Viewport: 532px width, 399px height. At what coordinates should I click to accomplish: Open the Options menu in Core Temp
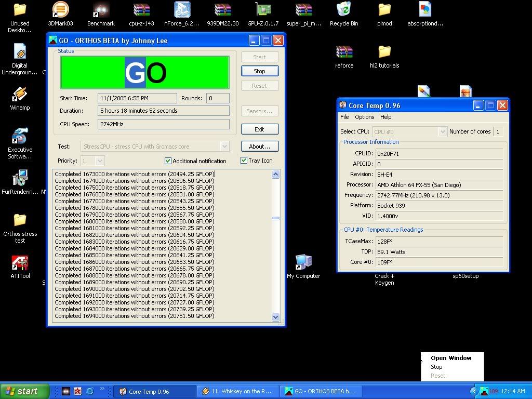click(x=364, y=117)
